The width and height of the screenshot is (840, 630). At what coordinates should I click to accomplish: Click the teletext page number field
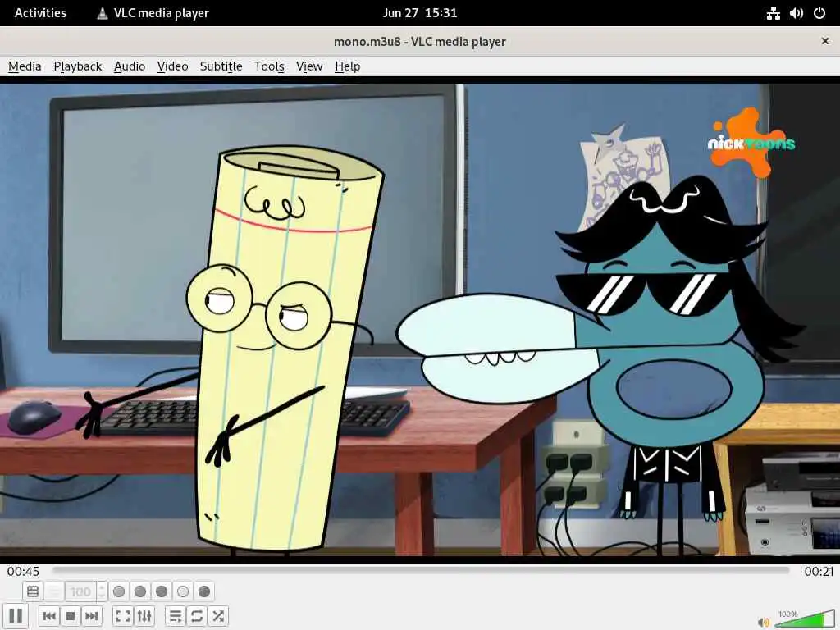pyautogui.click(x=80, y=591)
